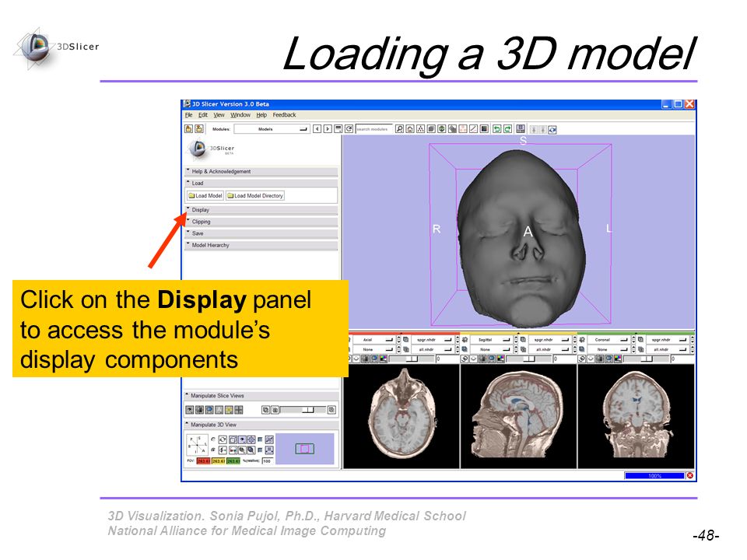Click the Sagittal link slices icon
Image resolution: width=747 pixels, height=560 pixels.
[x=465, y=359]
